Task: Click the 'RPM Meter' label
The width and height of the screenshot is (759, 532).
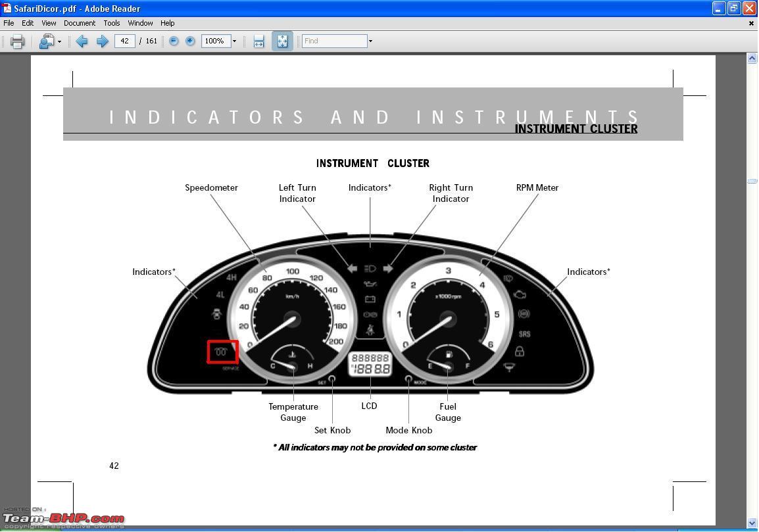Action: coord(537,187)
